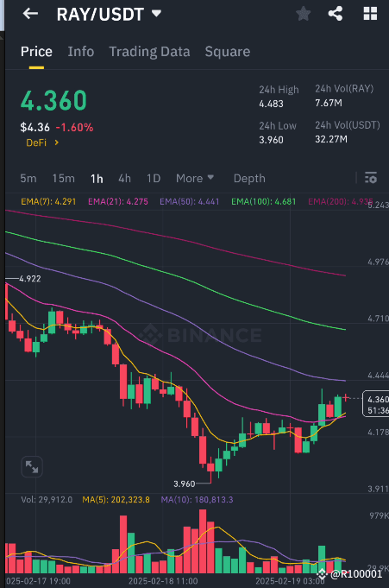Viewport: 389px width, 588px height.
Task: Select the Price tab
Action: tap(36, 52)
